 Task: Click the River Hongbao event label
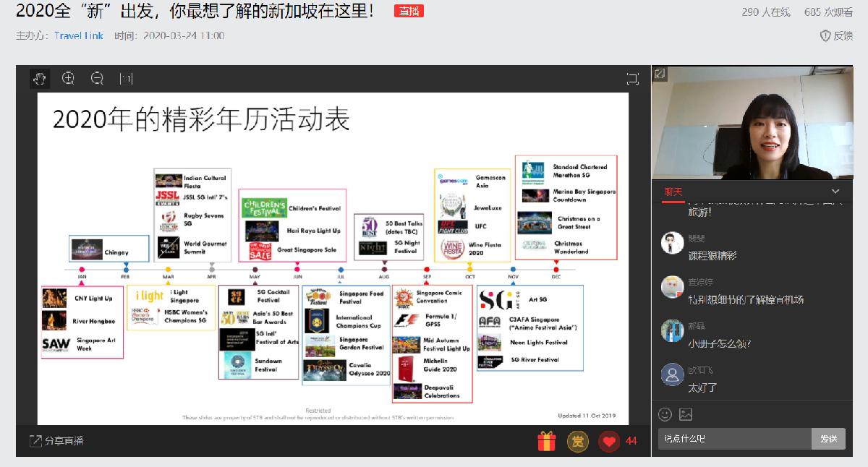coord(94,321)
